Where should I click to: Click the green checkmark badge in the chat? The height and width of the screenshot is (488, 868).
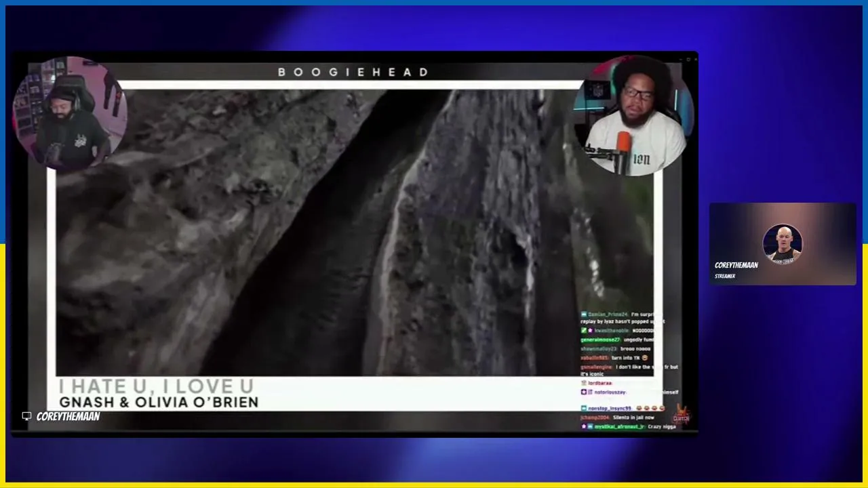pos(584,330)
